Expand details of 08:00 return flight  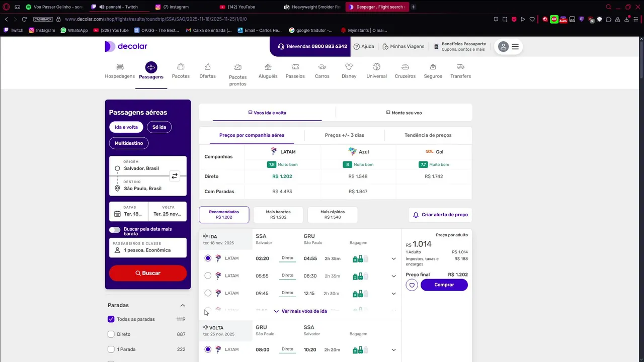click(393, 350)
